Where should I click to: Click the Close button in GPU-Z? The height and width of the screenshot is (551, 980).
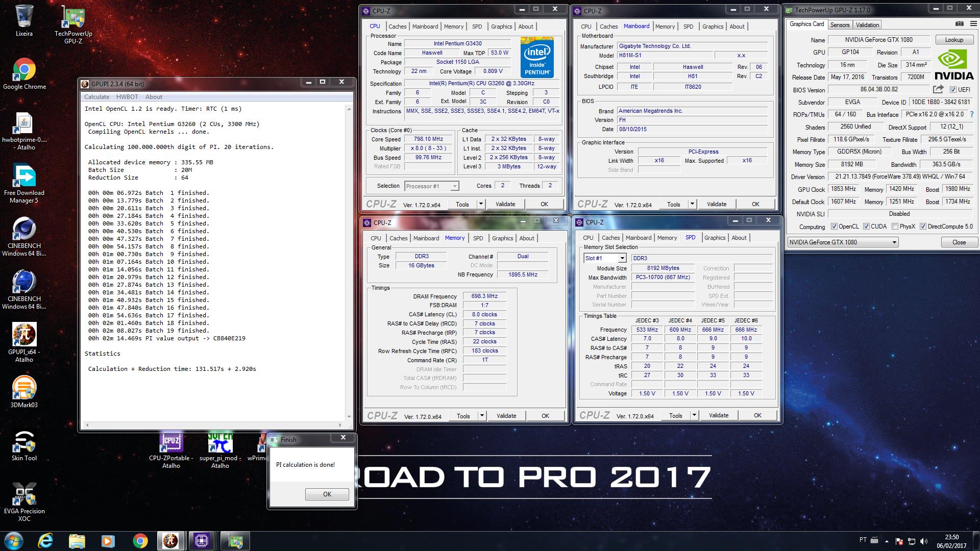[x=959, y=242]
